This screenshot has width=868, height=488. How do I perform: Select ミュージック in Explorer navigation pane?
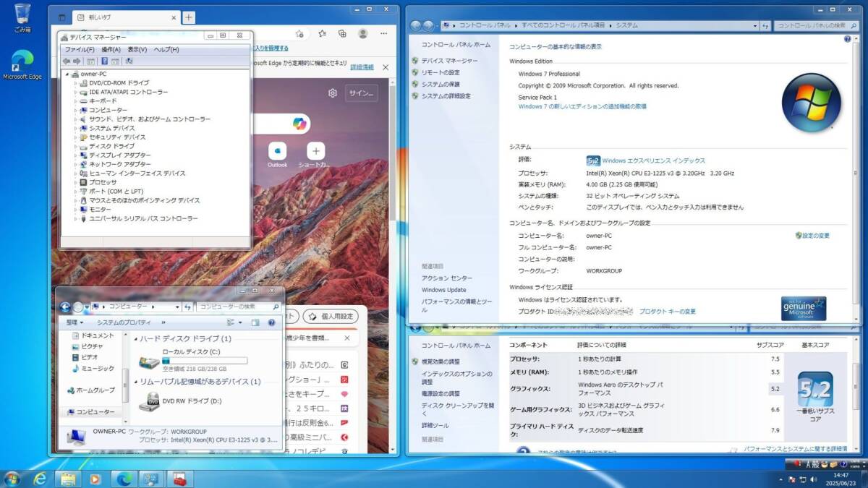97,368
